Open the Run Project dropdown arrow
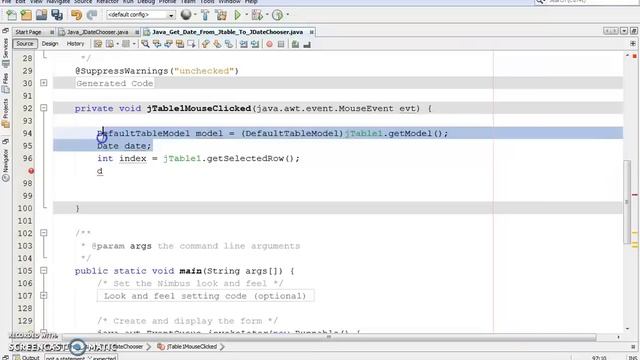 (x=247, y=15)
